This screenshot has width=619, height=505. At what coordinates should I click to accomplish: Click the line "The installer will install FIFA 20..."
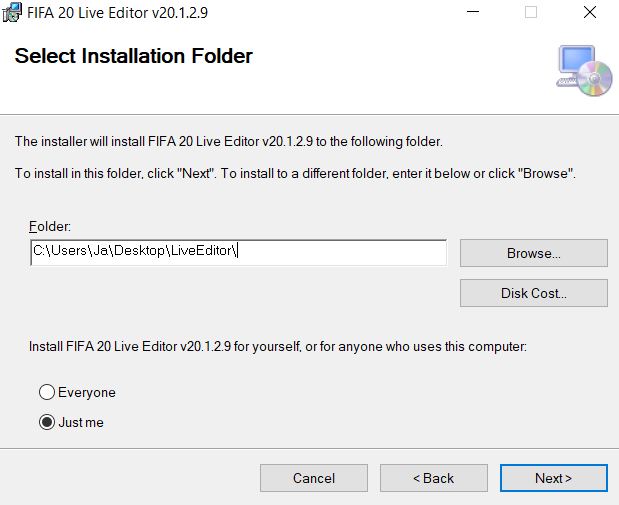tap(229, 141)
